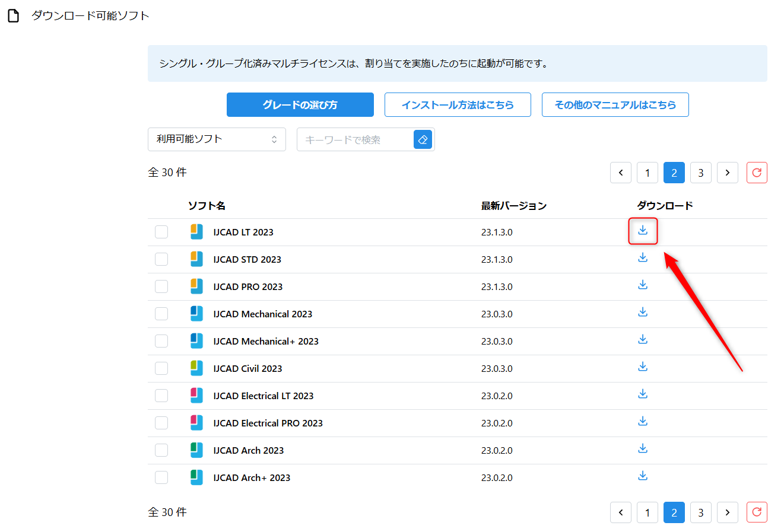Refresh list using top red reload icon
This screenshot has height=532, width=784.
coord(757,173)
